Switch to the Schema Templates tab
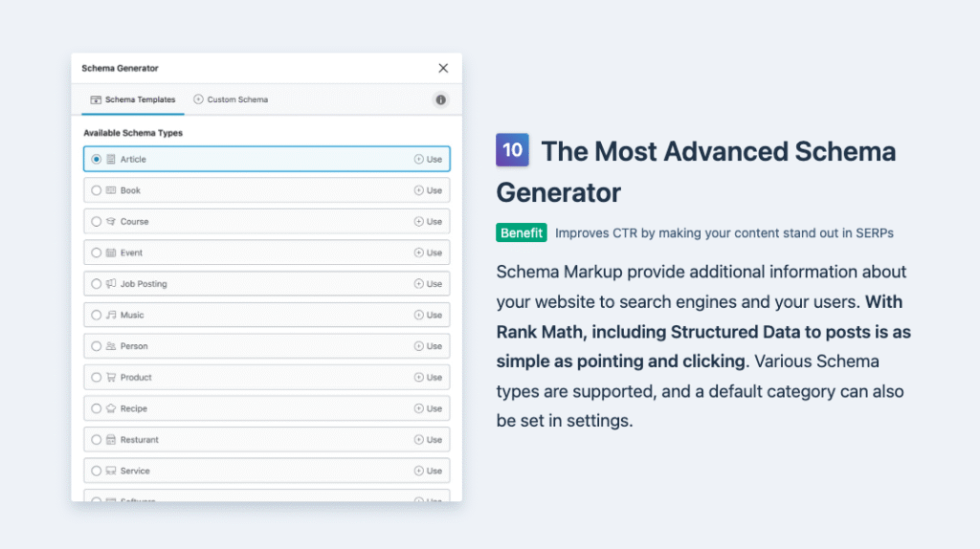 click(x=133, y=99)
